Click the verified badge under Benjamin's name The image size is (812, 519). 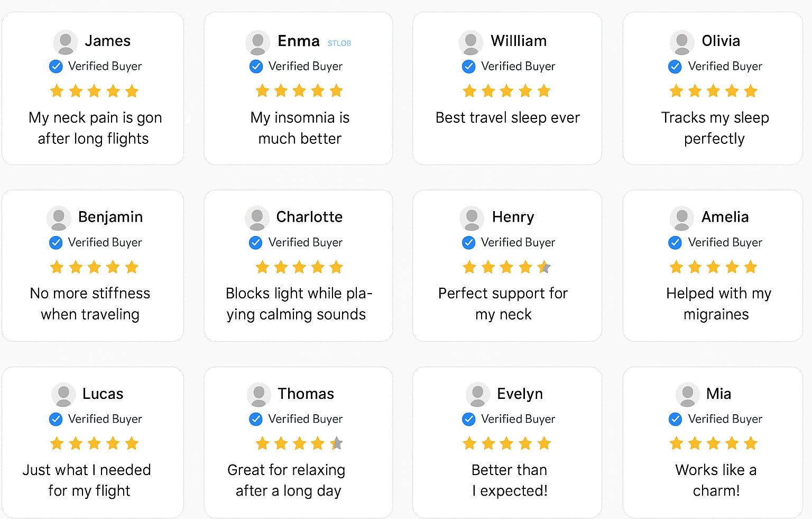tap(56, 243)
